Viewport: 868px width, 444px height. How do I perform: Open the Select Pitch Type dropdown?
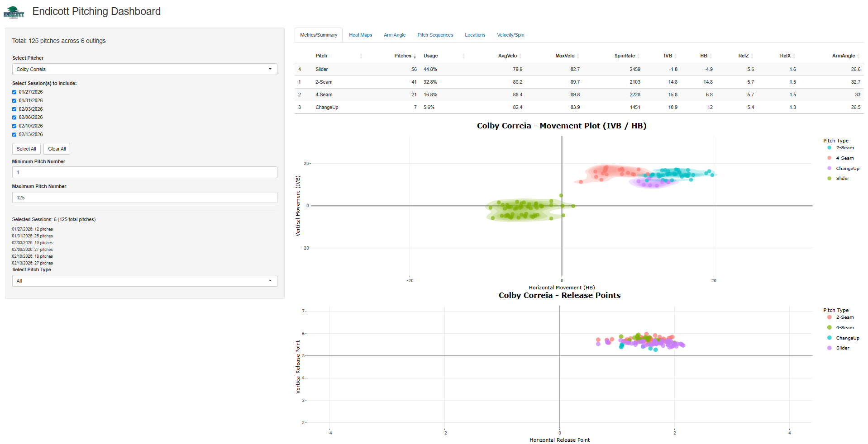click(144, 281)
